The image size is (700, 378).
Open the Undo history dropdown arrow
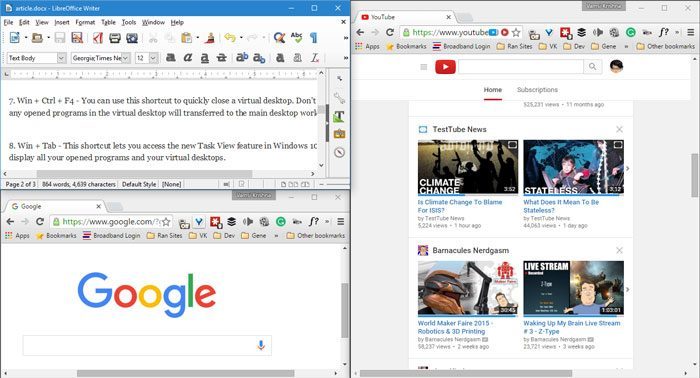[x=241, y=38]
